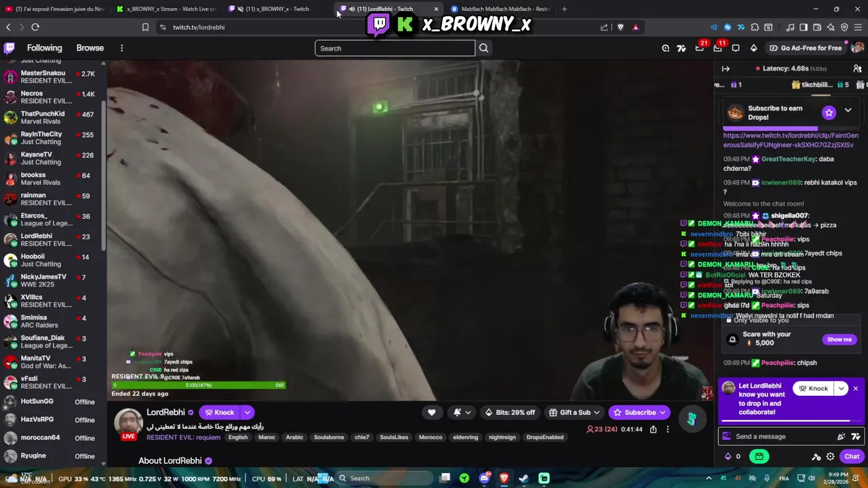The width and height of the screenshot is (868, 488).
Task: Click the Soulsborne tag
Action: 329,437
